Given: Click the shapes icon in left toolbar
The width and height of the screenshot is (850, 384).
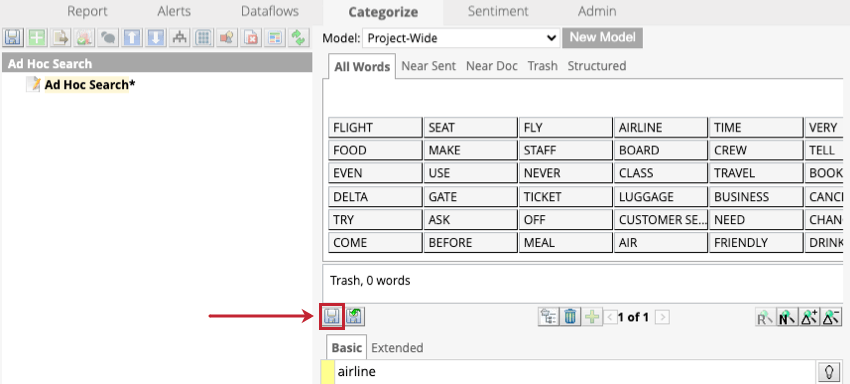Looking at the screenshot, I should tap(227, 38).
